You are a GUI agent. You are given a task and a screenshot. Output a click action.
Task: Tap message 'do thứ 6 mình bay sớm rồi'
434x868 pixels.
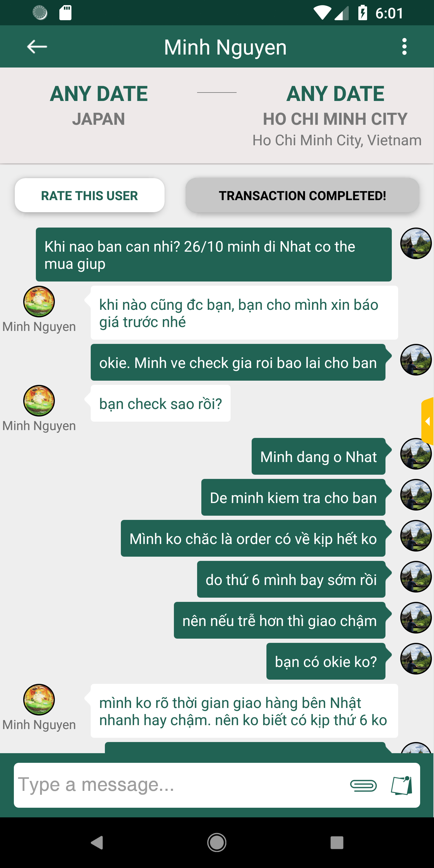click(291, 580)
